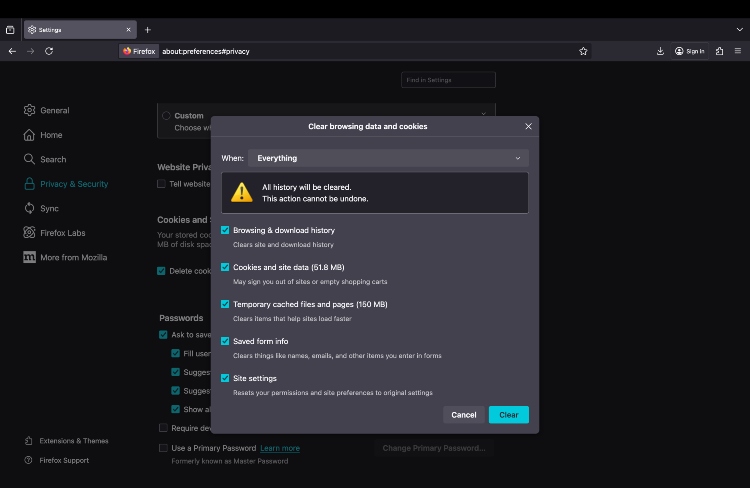Close the Settings tab
Screen dimensions: 750x488
coord(129,30)
